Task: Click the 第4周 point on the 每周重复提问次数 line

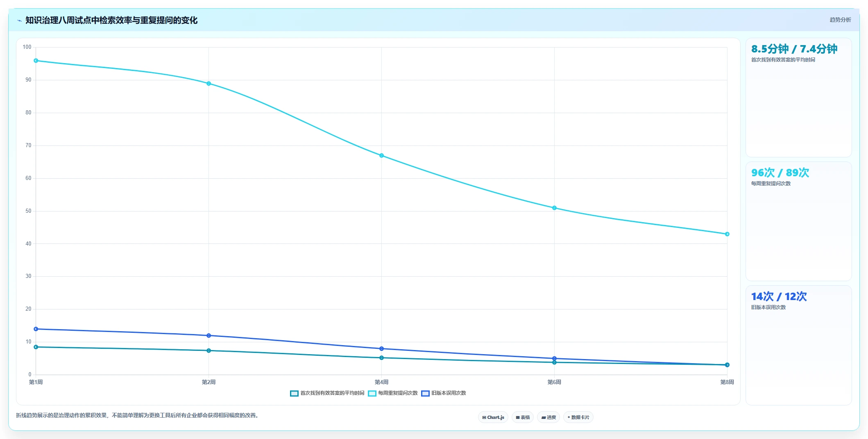Action: pyautogui.click(x=382, y=156)
